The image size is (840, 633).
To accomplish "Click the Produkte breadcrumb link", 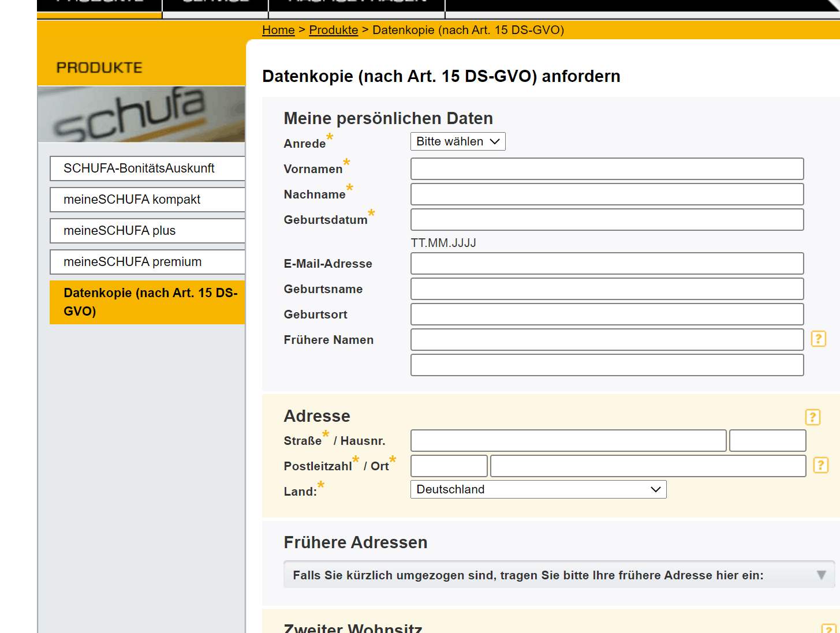I will click(333, 30).
